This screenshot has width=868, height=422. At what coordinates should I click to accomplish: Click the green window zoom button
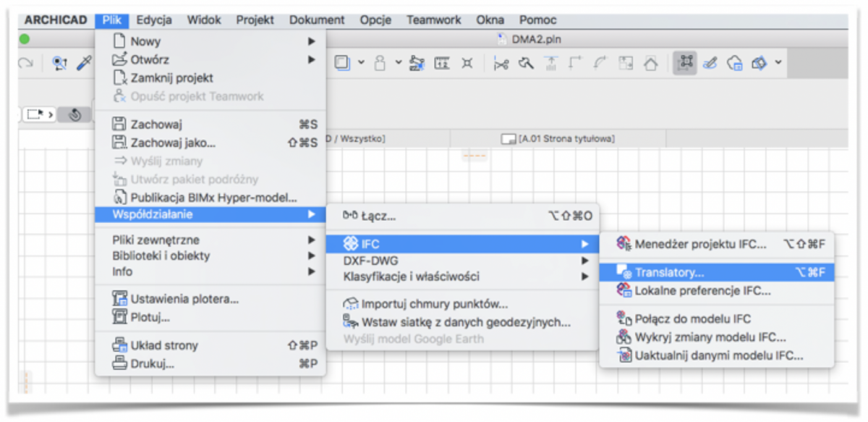(25, 40)
